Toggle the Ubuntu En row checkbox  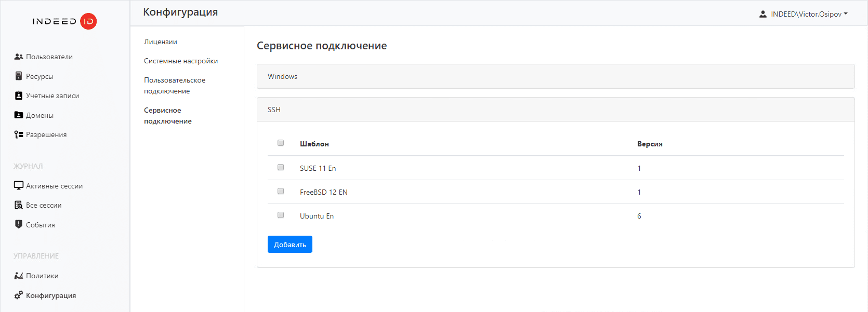pyautogui.click(x=281, y=215)
